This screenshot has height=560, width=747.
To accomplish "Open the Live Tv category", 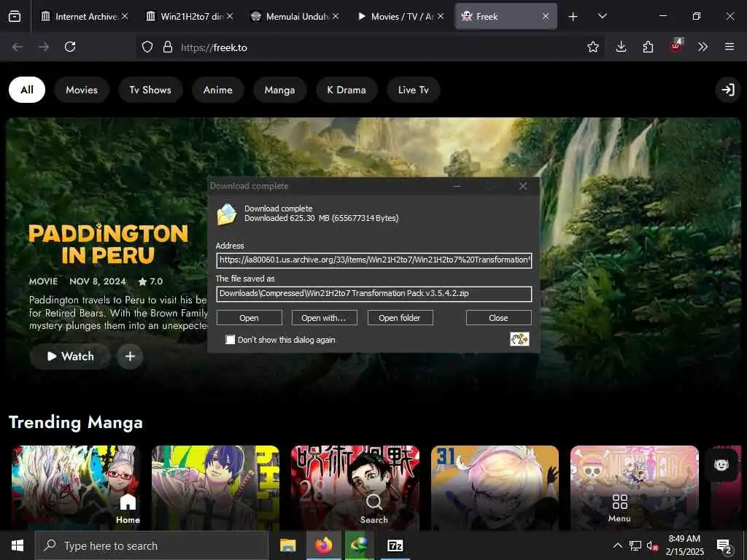I will pos(414,90).
